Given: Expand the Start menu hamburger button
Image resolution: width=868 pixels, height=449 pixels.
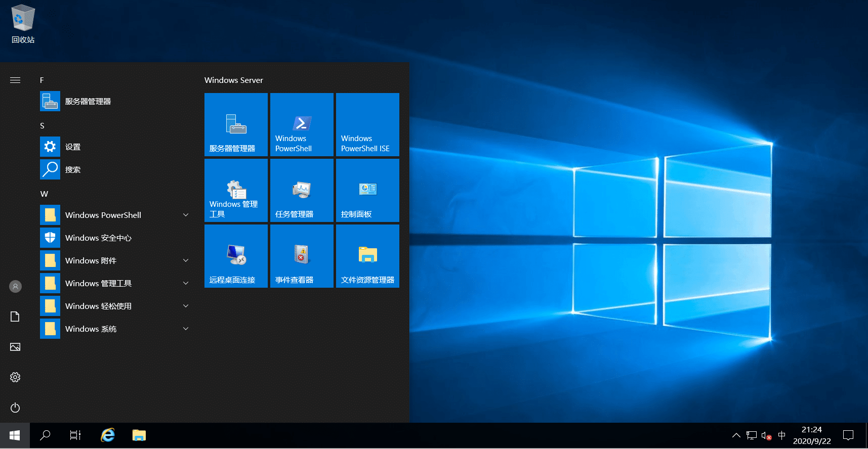Looking at the screenshot, I should [x=15, y=80].
